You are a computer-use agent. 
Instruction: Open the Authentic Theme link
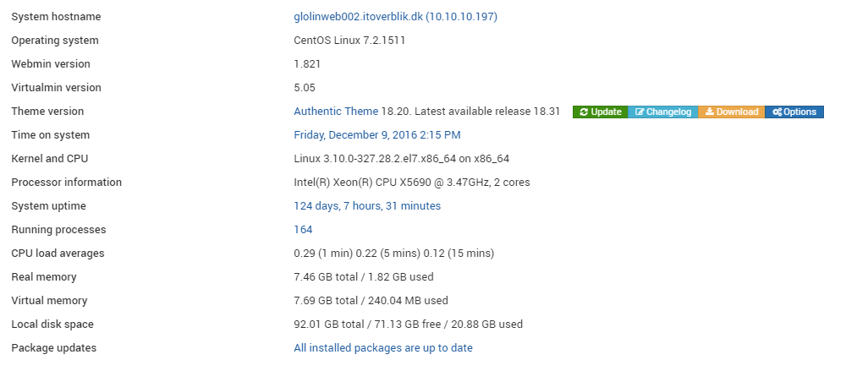tap(336, 112)
